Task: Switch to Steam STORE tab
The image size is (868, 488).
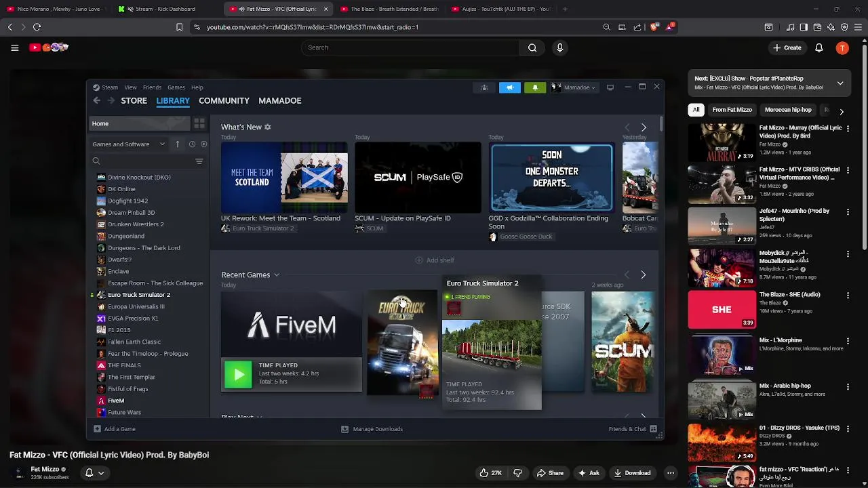Action: tap(134, 100)
